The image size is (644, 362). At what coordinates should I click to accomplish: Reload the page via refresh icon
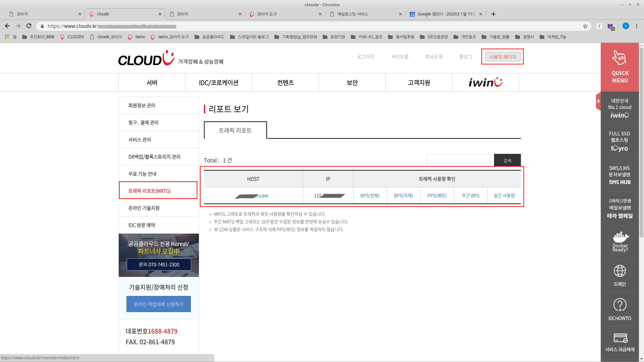[x=29, y=26]
